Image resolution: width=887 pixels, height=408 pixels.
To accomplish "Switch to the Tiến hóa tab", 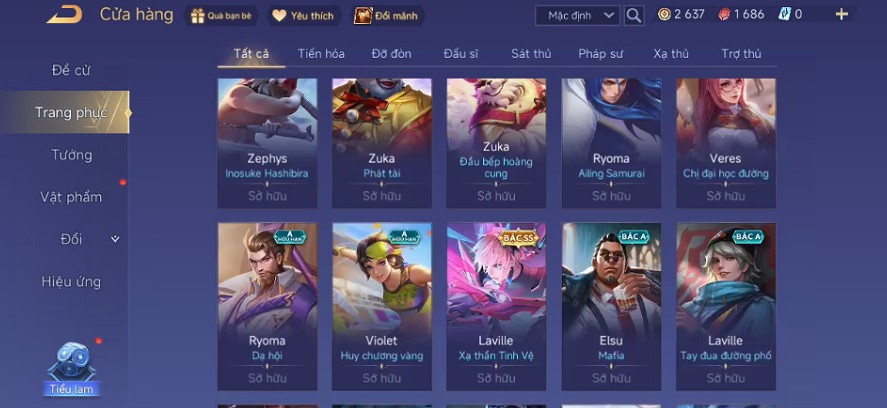I will [x=321, y=54].
